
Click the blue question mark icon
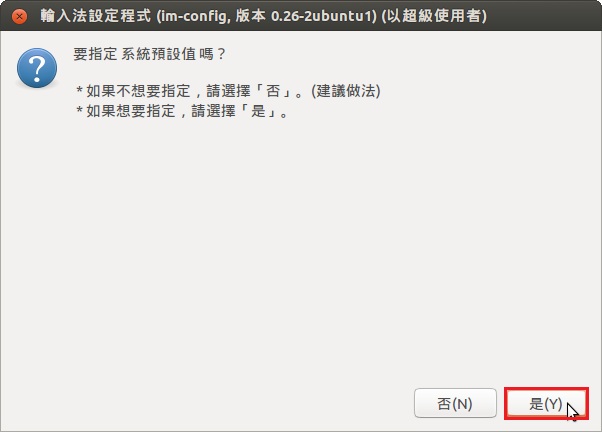click(37, 68)
